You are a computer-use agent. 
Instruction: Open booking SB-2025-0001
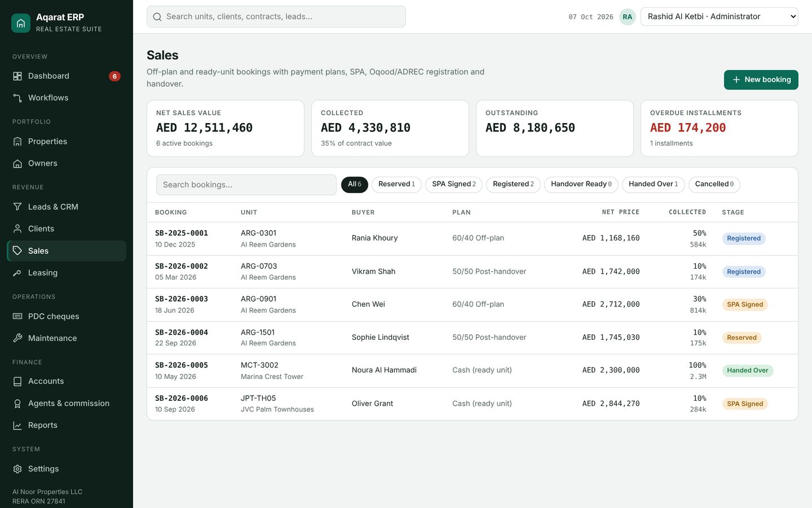pos(182,233)
